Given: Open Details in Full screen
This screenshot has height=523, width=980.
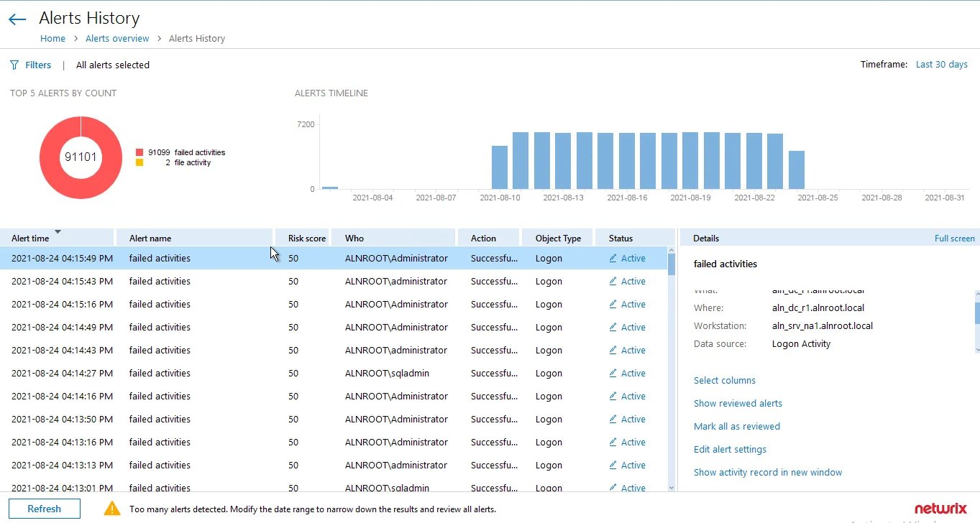Looking at the screenshot, I should (x=954, y=239).
